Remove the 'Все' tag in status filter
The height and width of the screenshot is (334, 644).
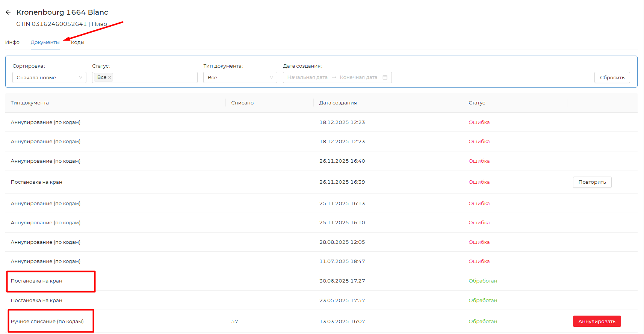click(x=110, y=77)
